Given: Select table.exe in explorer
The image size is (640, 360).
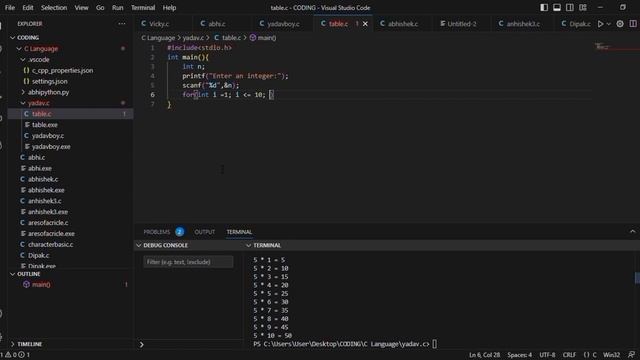Looking at the screenshot, I should coord(45,125).
